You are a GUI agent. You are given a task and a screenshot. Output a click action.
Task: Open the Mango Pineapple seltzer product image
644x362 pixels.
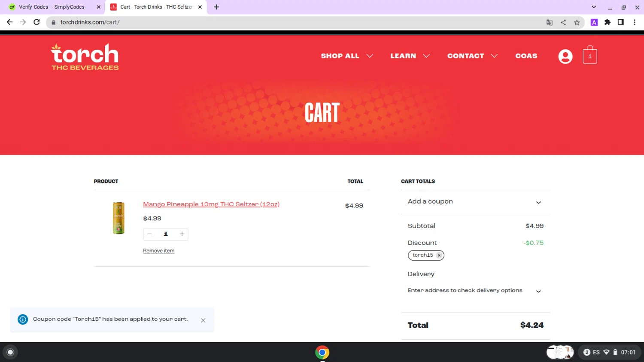[118, 218]
